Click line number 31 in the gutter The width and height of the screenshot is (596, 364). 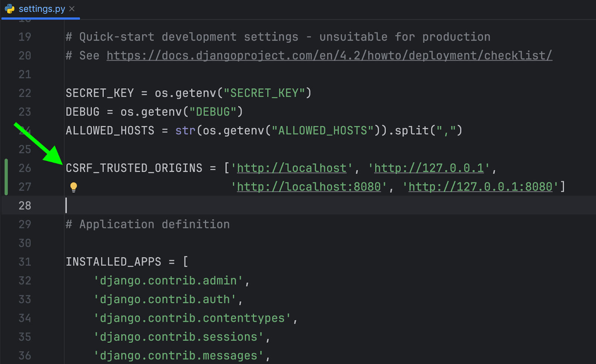click(x=25, y=262)
